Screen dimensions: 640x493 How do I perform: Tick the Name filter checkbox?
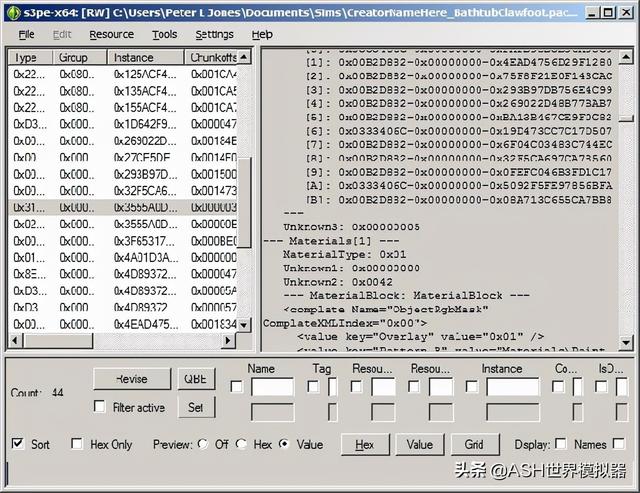[236, 386]
